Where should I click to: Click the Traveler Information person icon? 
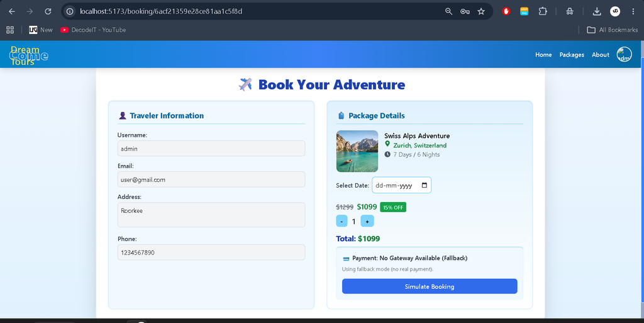[123, 116]
